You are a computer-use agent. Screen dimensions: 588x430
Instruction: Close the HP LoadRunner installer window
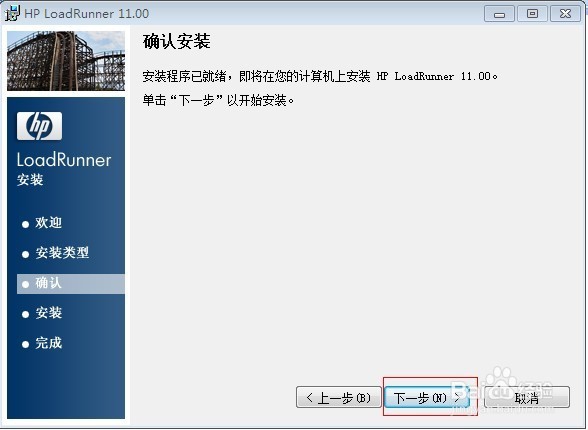coord(565,14)
